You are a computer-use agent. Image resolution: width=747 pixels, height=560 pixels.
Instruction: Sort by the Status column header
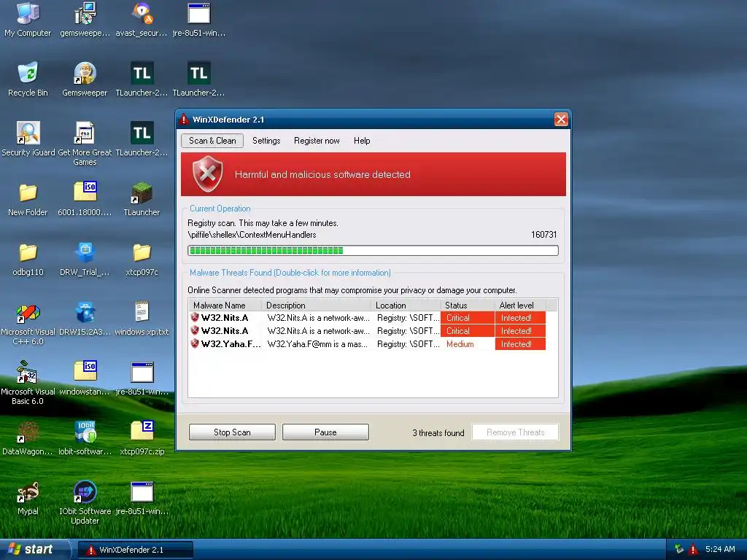coord(468,306)
